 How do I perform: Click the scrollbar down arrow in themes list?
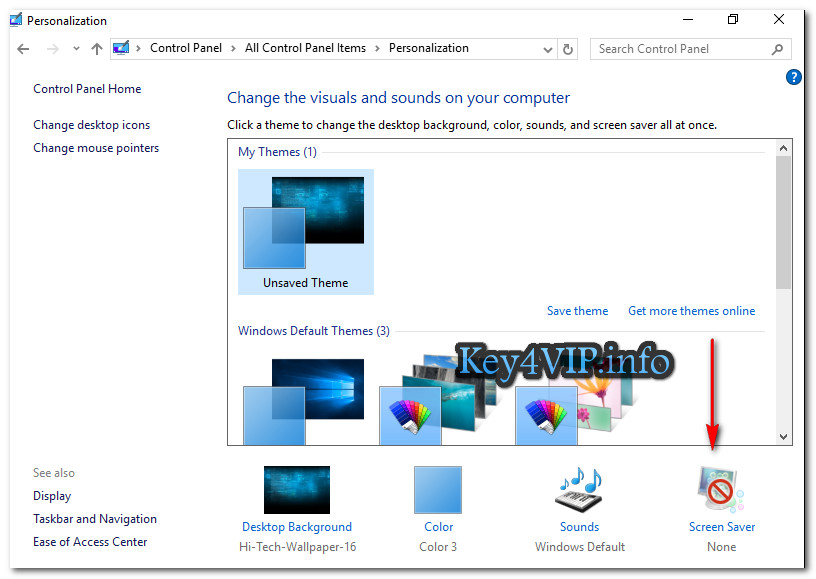(x=783, y=437)
